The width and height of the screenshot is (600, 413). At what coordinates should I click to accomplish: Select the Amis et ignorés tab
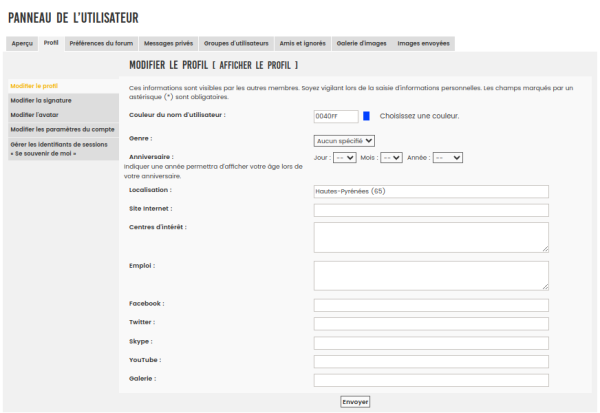302,43
